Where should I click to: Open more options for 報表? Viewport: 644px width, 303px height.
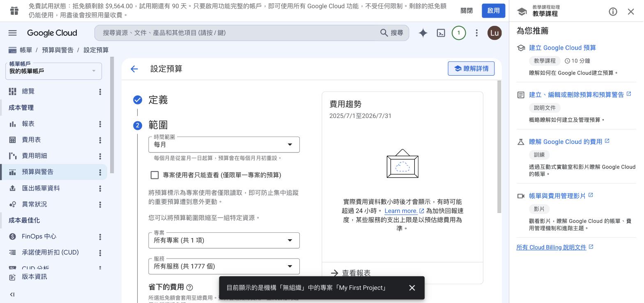pyautogui.click(x=100, y=124)
